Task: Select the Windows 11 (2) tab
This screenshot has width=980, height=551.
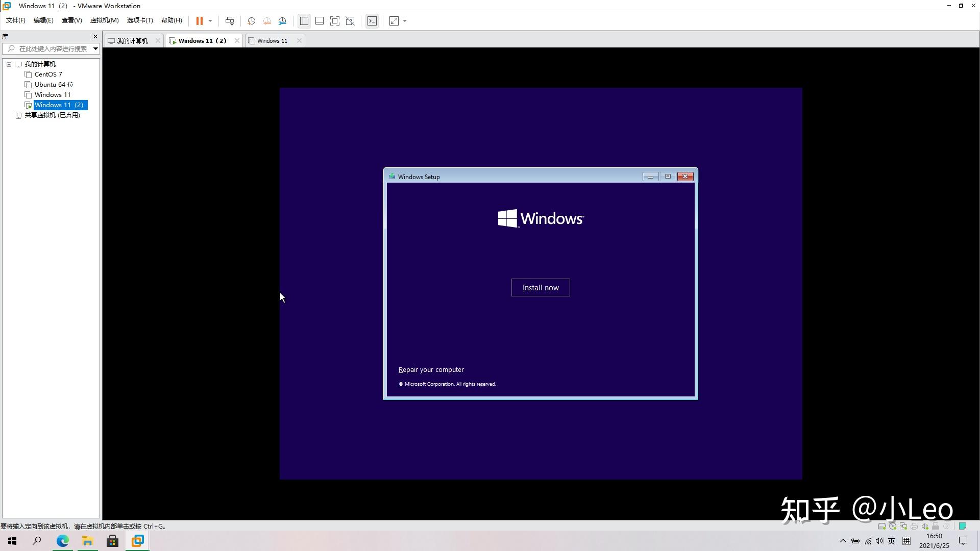Action: click(202, 40)
